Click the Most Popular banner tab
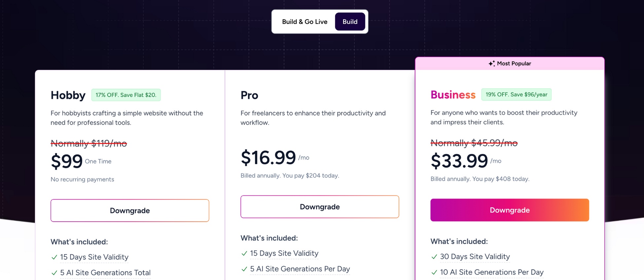 tap(510, 63)
